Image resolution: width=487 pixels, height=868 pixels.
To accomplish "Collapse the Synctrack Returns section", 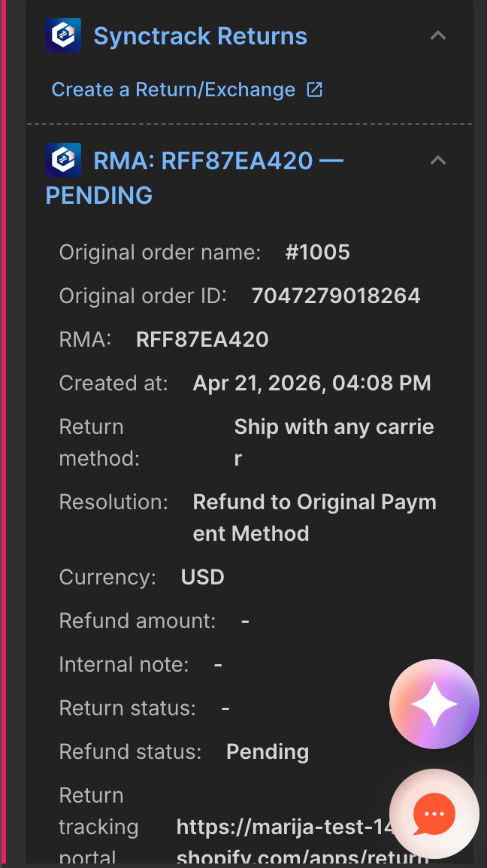I will tap(437, 35).
